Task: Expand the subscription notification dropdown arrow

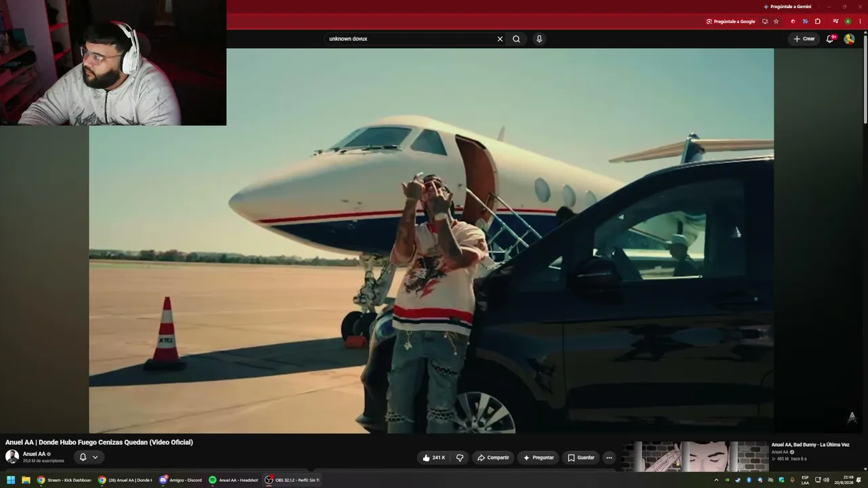Action: [x=95, y=457]
